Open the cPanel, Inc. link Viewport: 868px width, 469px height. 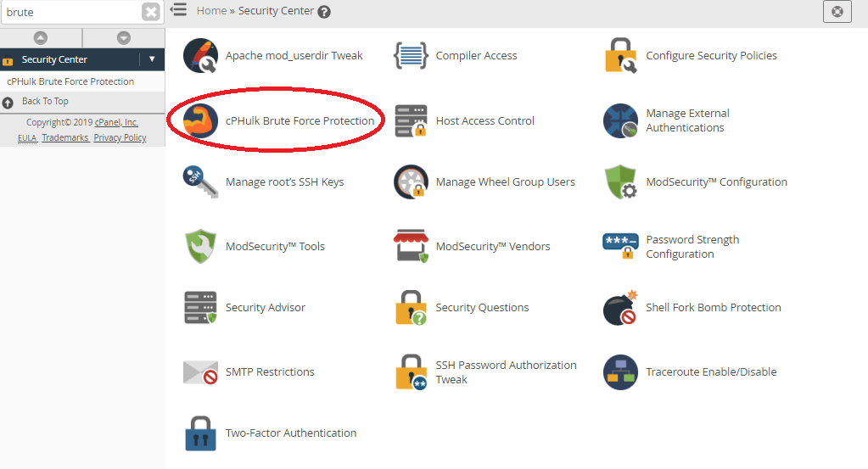pos(116,122)
